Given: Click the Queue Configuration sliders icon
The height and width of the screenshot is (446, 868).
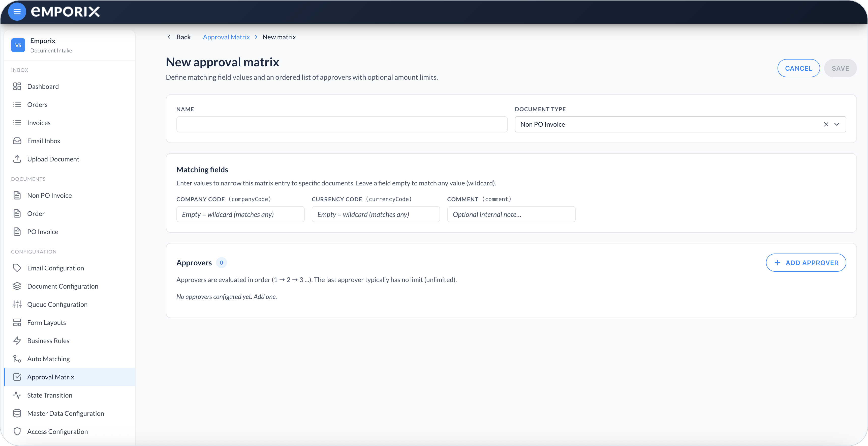Looking at the screenshot, I should click(x=17, y=304).
